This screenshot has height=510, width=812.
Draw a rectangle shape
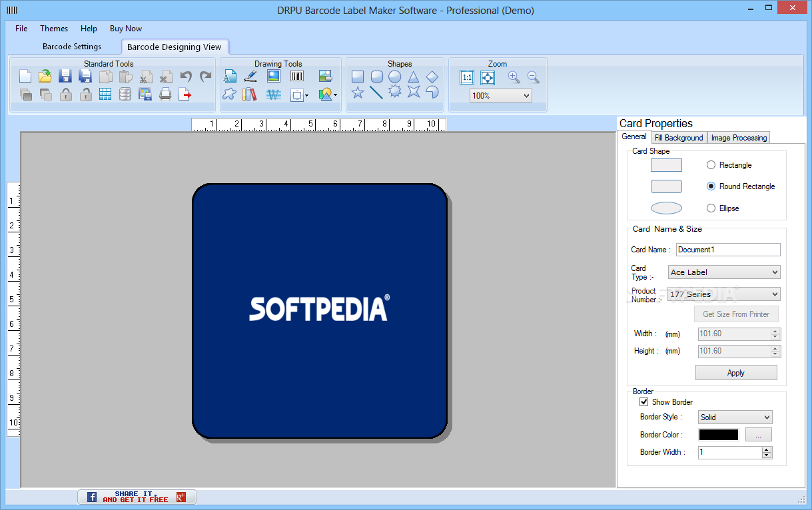[x=358, y=77]
